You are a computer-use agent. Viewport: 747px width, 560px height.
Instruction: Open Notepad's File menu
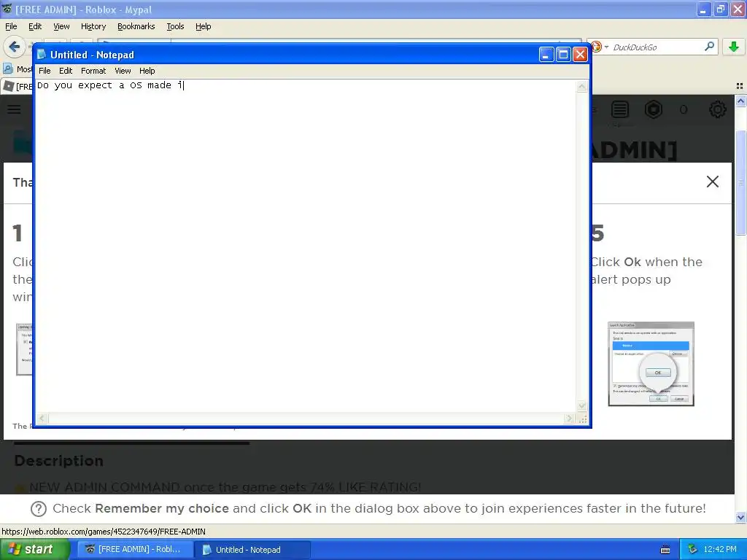pos(44,71)
